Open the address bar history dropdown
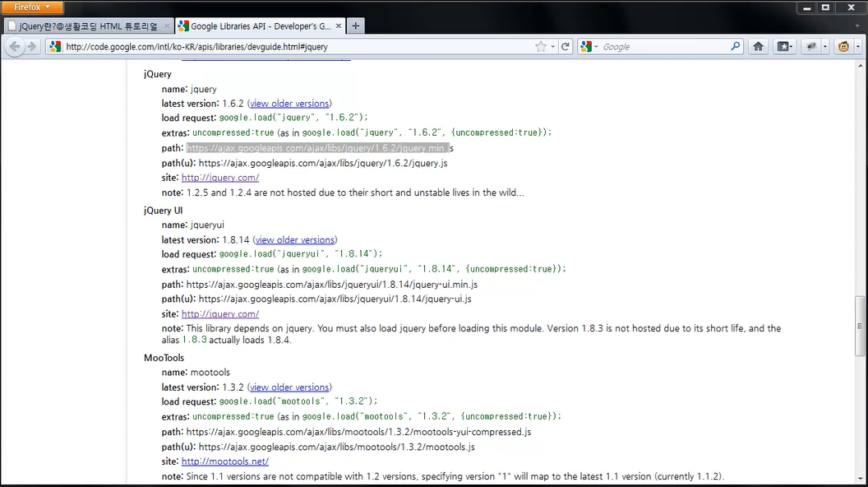The image size is (868, 487). pyautogui.click(x=552, y=47)
